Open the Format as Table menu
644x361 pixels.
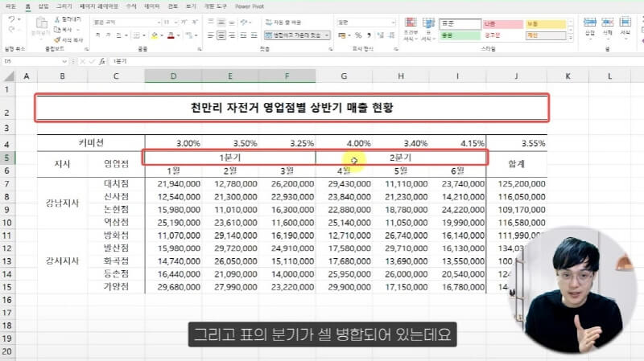point(428,29)
